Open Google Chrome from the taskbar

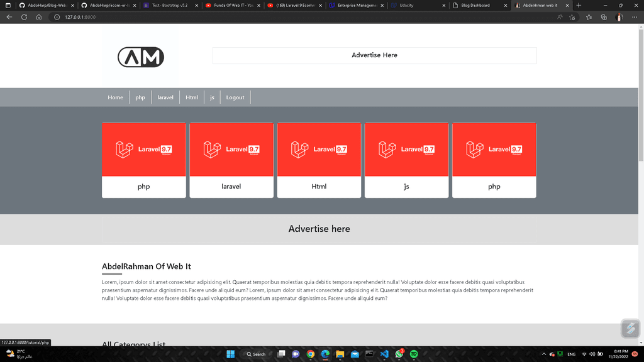click(x=311, y=354)
